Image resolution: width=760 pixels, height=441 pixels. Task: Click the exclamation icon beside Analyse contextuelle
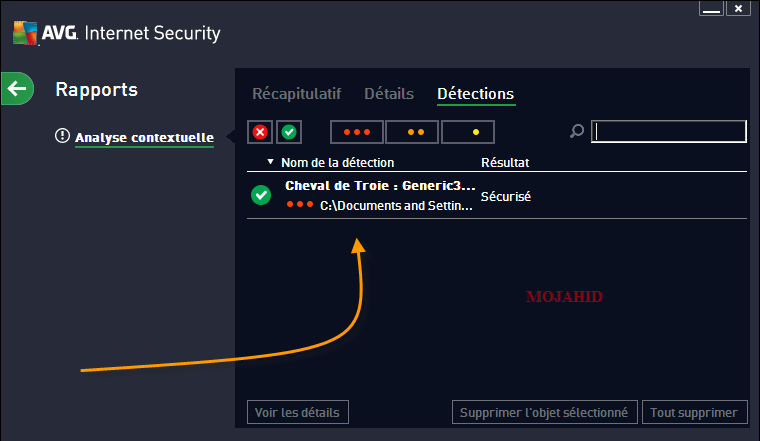(x=62, y=136)
